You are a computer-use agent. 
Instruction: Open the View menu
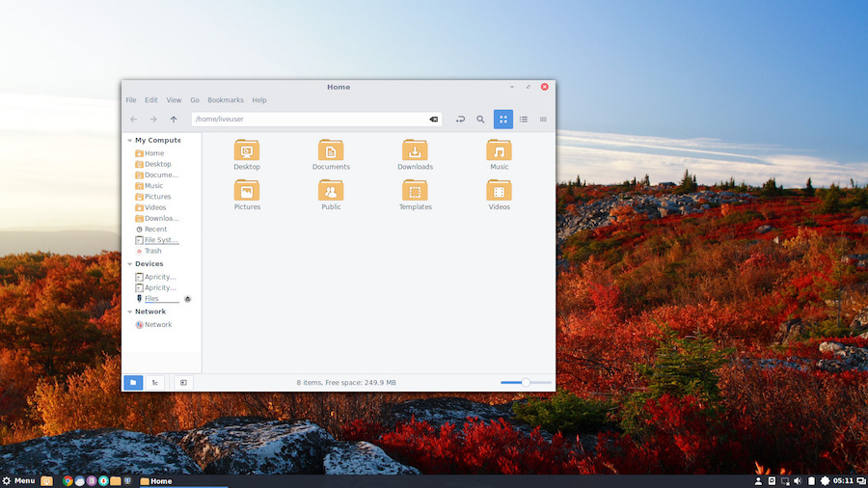[x=174, y=100]
